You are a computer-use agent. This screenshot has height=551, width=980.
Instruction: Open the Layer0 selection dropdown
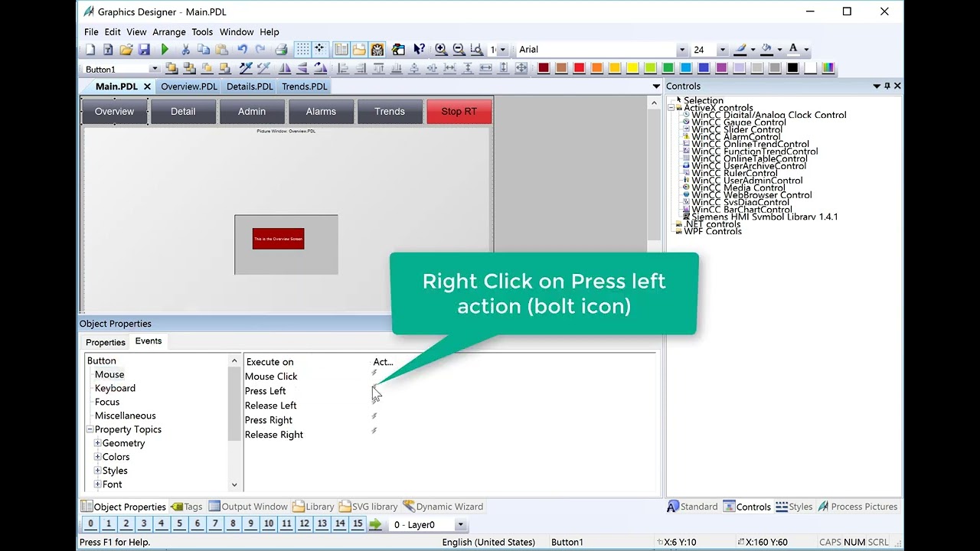coord(460,525)
